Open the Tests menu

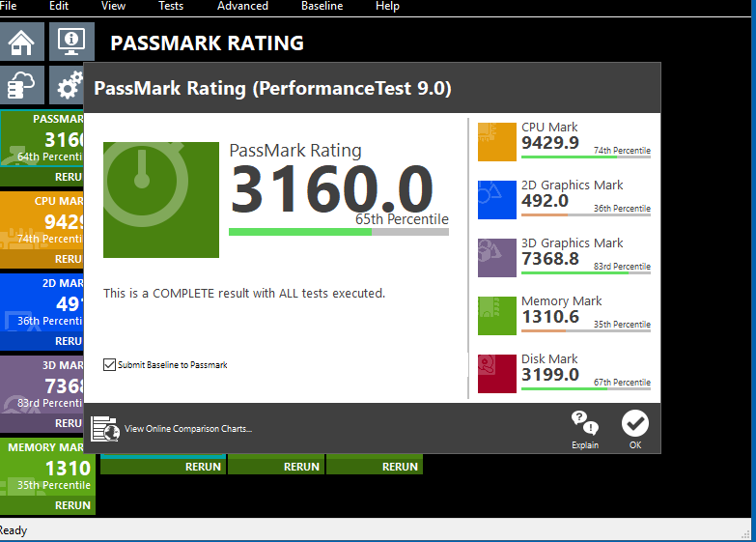click(171, 6)
